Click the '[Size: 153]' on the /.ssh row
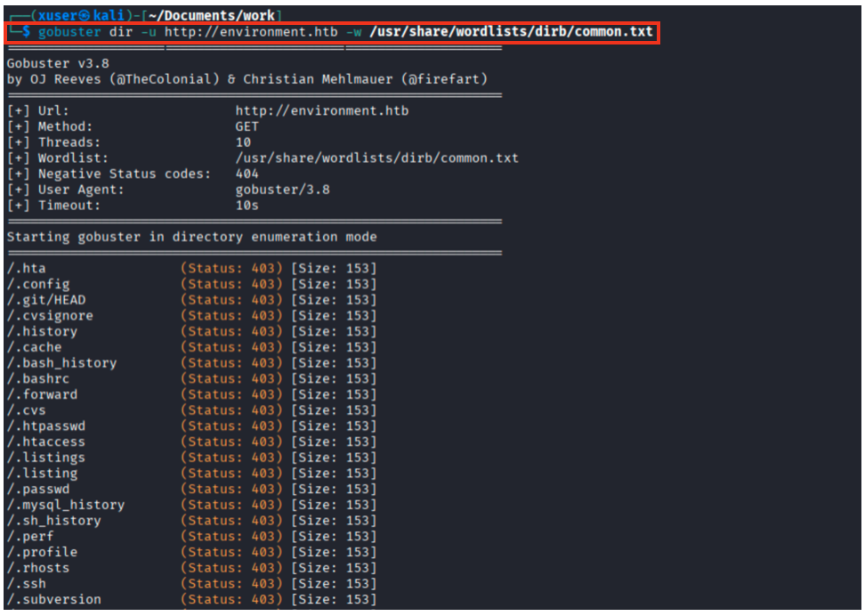This screenshot has width=865, height=616. pos(335,584)
